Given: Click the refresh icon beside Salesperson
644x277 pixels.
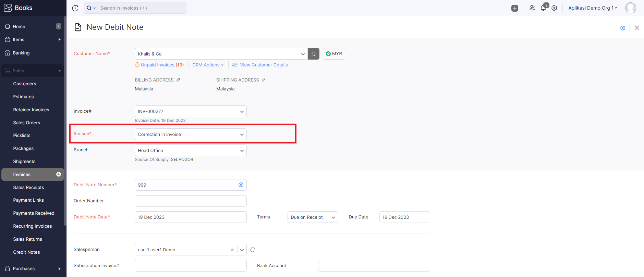Looking at the screenshot, I should [253, 250].
